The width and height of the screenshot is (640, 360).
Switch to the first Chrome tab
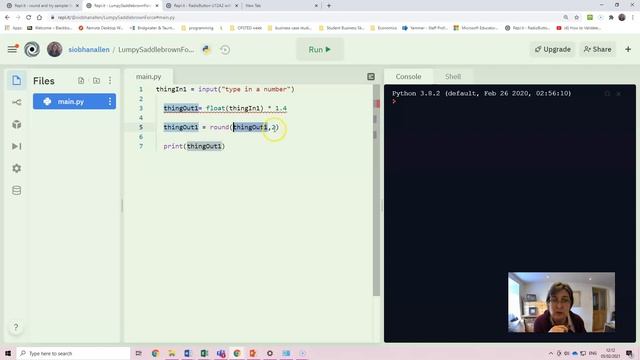[42, 6]
